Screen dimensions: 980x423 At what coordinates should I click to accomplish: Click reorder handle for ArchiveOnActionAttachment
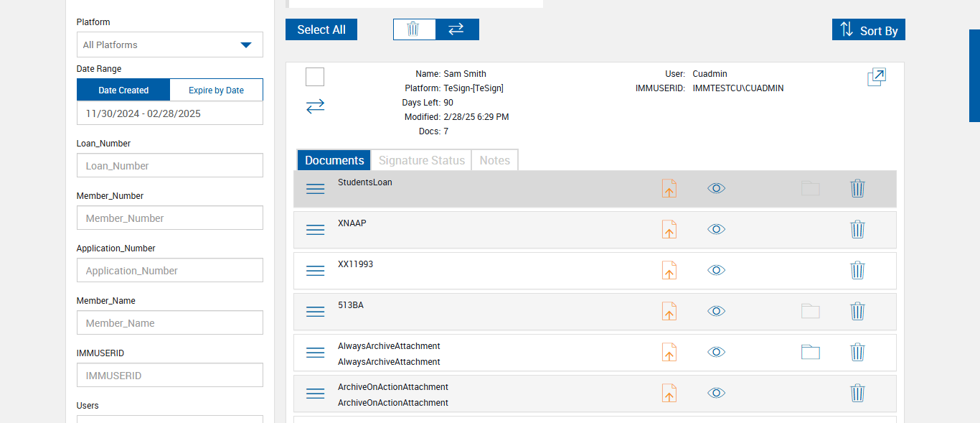(315, 394)
